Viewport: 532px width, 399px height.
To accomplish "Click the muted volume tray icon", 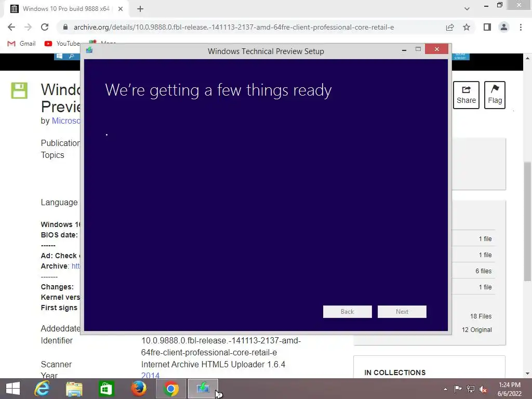I will pyautogui.click(x=483, y=389).
